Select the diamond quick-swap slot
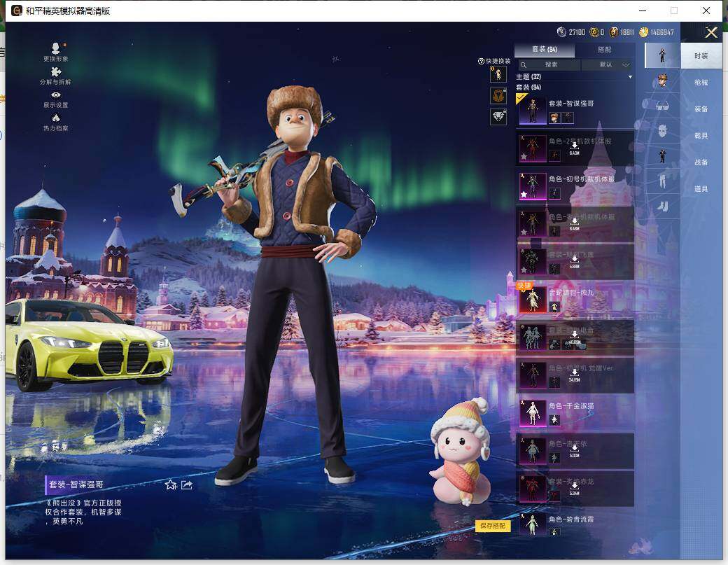This screenshot has height=565, width=728. click(x=498, y=116)
